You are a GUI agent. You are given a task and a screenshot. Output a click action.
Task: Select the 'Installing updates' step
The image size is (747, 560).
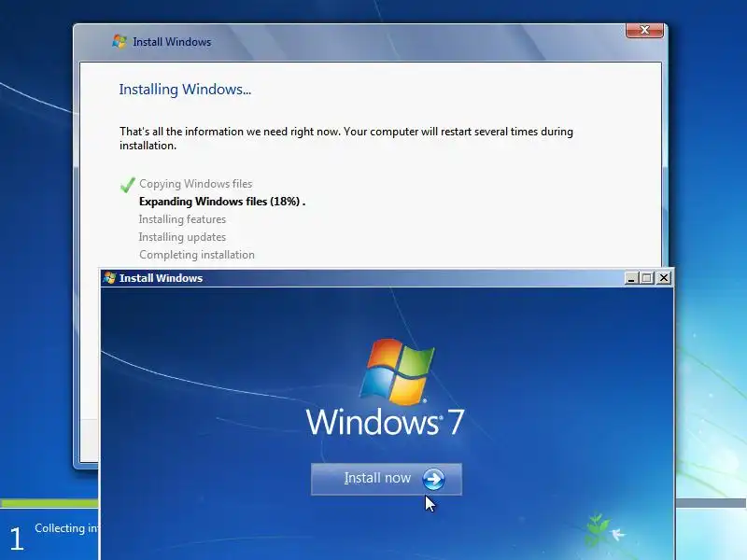pyautogui.click(x=182, y=237)
